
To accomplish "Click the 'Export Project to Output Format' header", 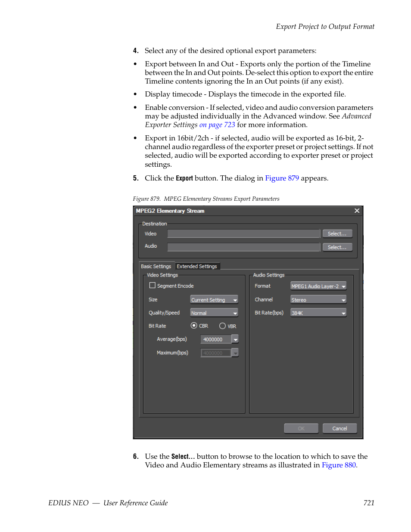I will [x=325, y=27].
